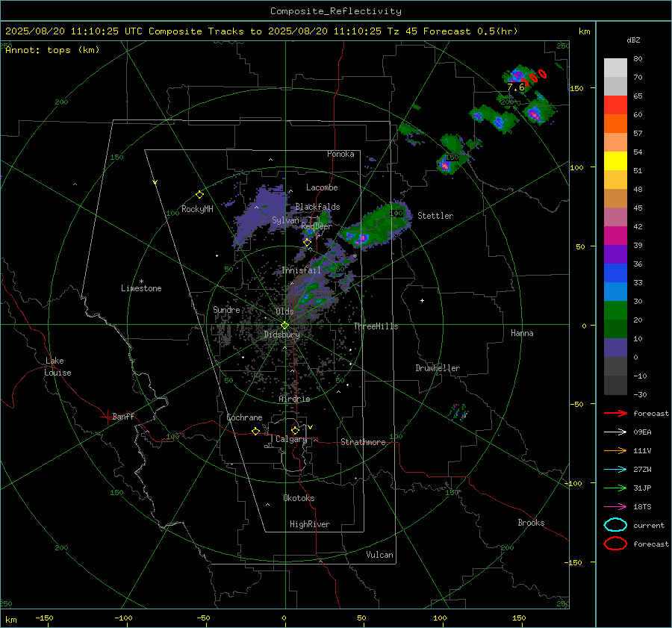Click the Drumheller map label
This screenshot has height=628, width=672.
coord(438,368)
